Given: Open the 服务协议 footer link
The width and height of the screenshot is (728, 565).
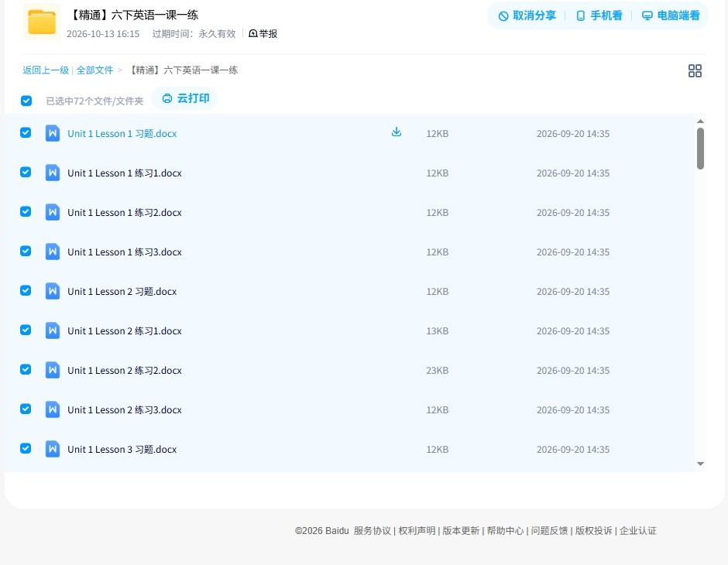Looking at the screenshot, I should click(x=373, y=531).
